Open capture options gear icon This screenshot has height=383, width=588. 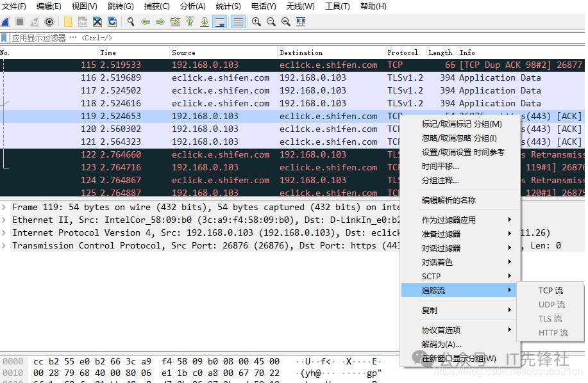tap(49, 22)
